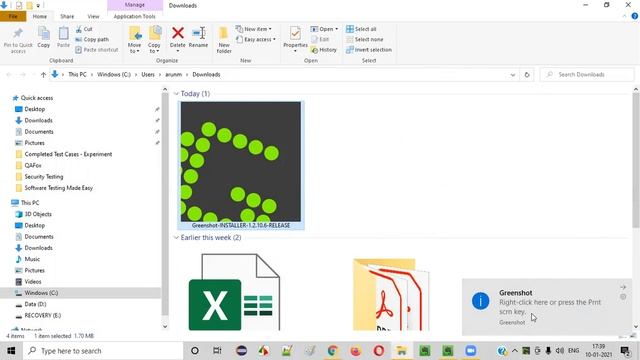Select RECOVERY (E:) drive
The width and height of the screenshot is (640, 360).
pyautogui.click(x=42, y=316)
